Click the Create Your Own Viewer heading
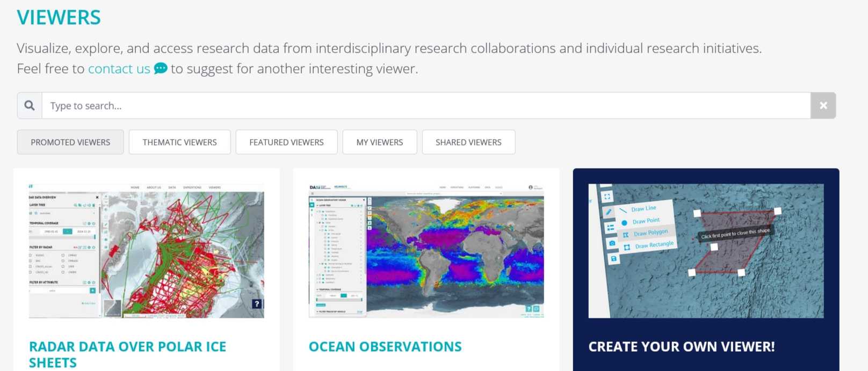Viewport: 868px width, 371px height. 681,347
